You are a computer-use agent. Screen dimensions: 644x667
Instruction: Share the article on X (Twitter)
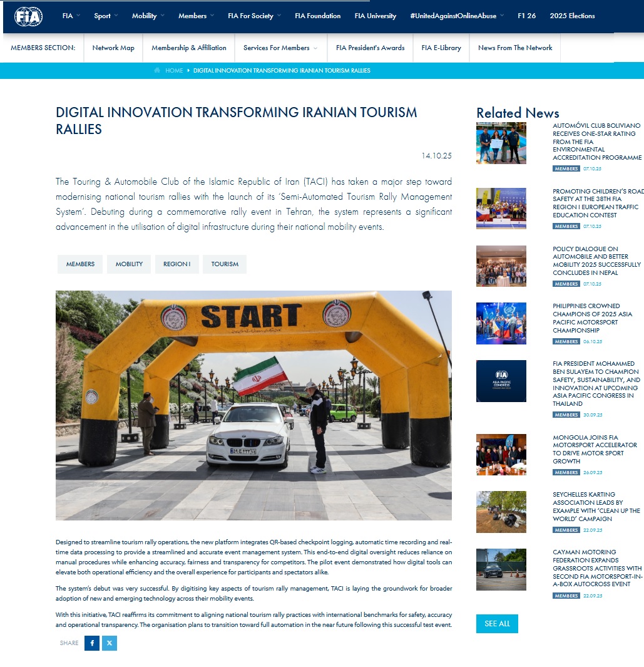[x=110, y=643]
